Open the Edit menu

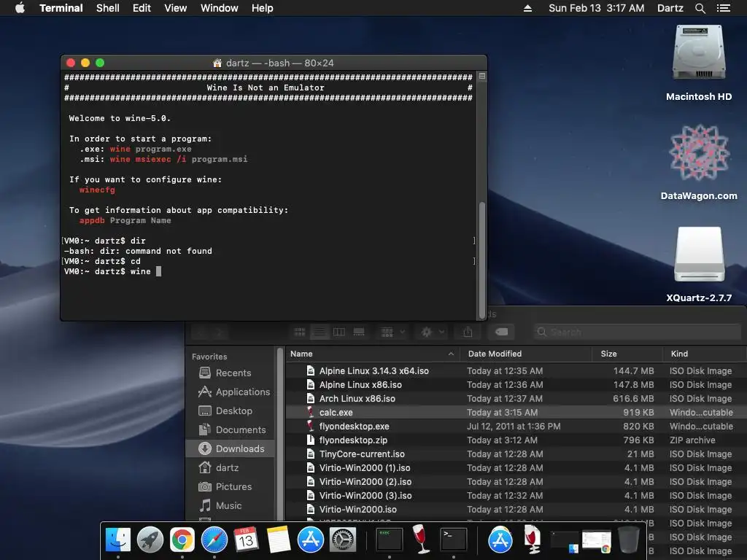142,8
